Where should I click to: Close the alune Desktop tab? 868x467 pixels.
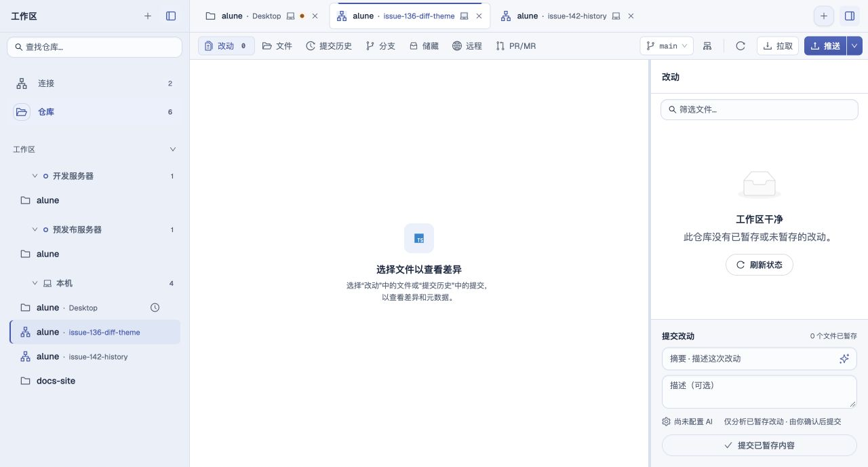point(315,16)
